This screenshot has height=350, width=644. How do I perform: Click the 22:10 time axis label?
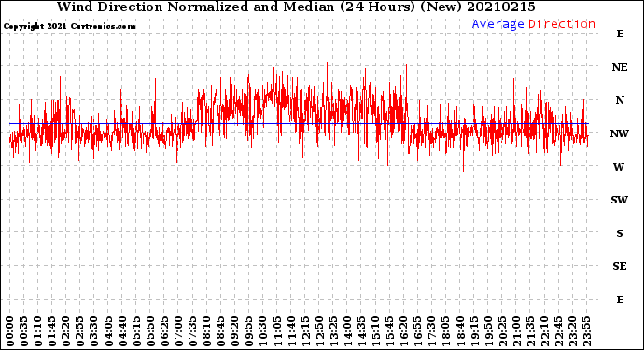544,331
